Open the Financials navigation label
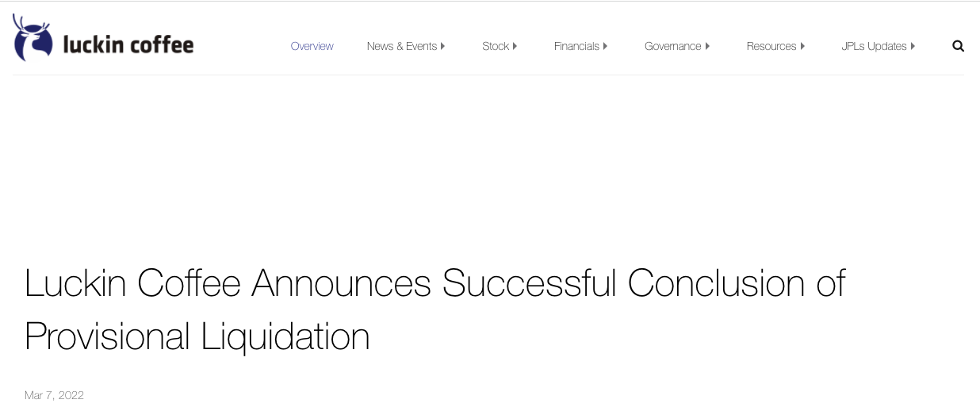980x415 pixels. (x=576, y=46)
